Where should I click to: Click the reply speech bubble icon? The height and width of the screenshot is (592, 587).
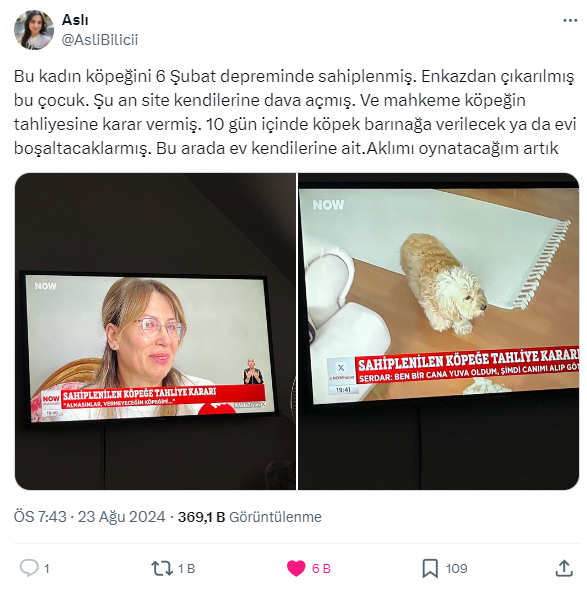click(x=29, y=568)
